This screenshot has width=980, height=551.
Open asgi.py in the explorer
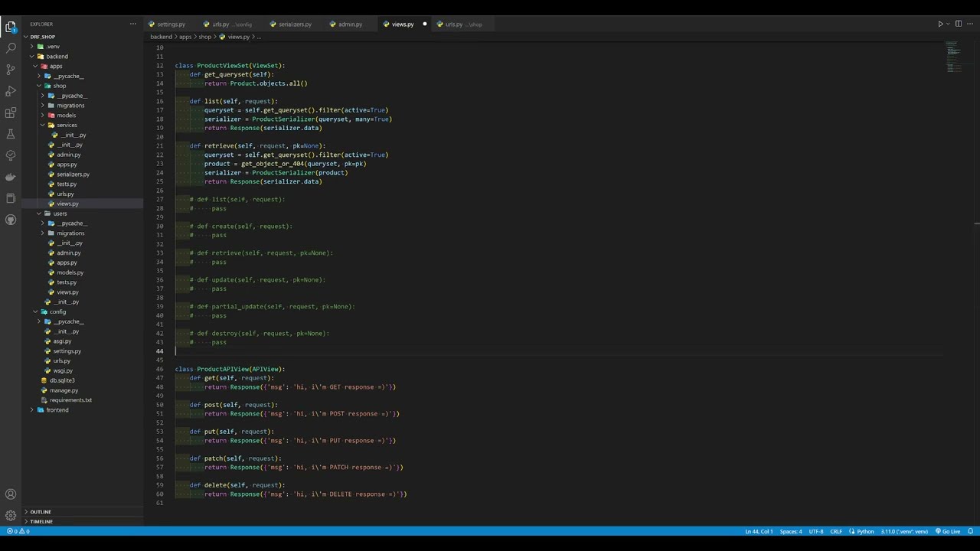[x=62, y=341]
